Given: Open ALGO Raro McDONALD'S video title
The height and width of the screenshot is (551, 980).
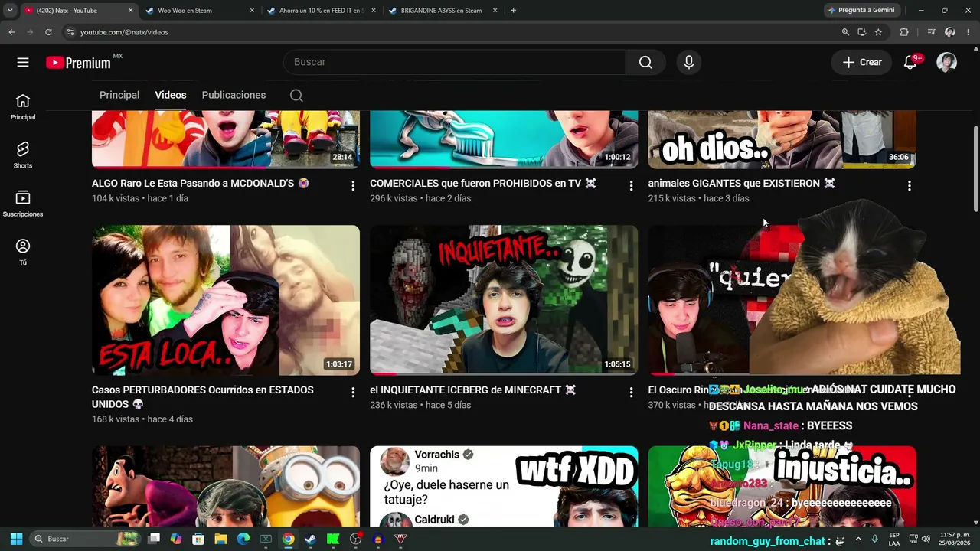Looking at the screenshot, I should click(x=201, y=184).
